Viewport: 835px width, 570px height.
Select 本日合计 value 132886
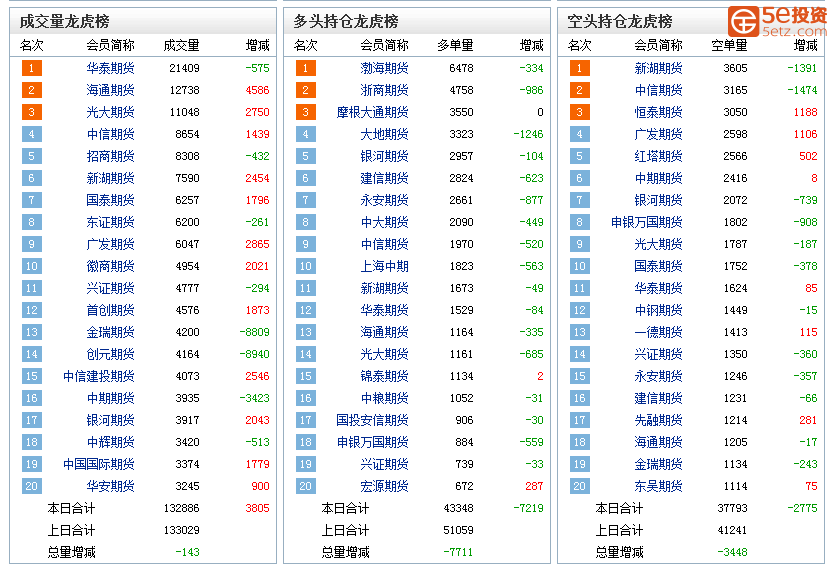182,508
